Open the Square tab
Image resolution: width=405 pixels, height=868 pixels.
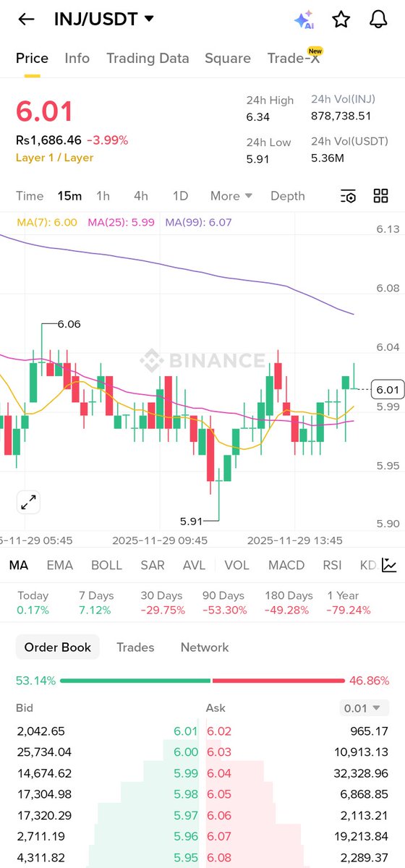click(228, 59)
